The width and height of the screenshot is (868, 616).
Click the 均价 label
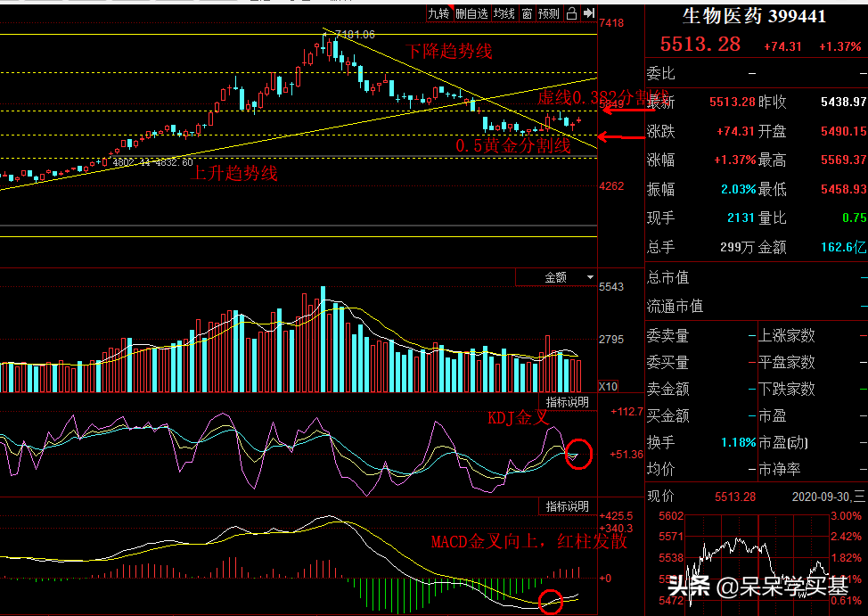(660, 469)
